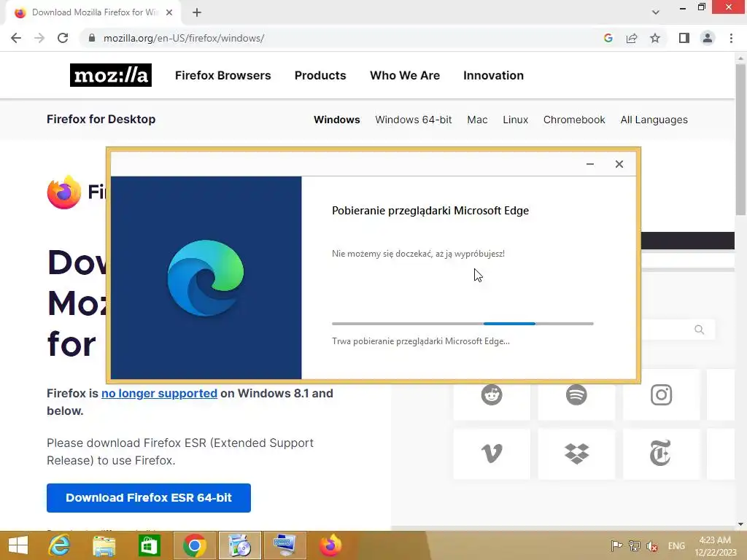Click the Edge logo in installer
The image size is (747, 560).
coord(206,278)
